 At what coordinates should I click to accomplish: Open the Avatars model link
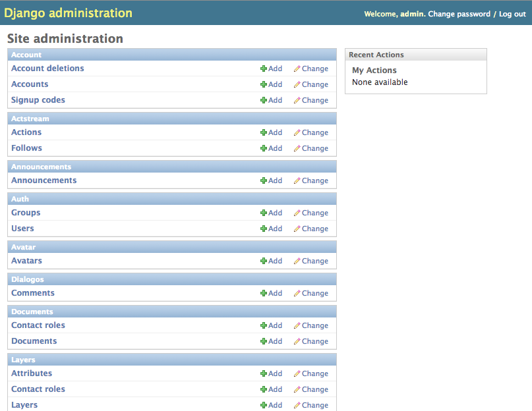[26, 261]
